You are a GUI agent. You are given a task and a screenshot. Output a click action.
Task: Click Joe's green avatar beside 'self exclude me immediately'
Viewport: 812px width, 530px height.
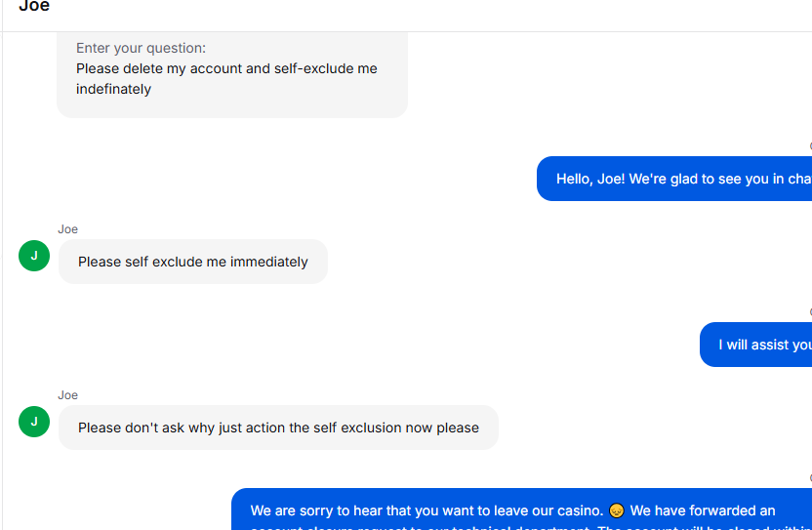pos(34,256)
